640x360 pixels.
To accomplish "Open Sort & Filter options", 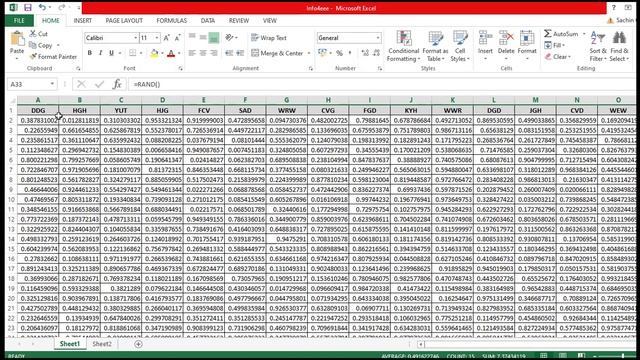I will coord(598,46).
